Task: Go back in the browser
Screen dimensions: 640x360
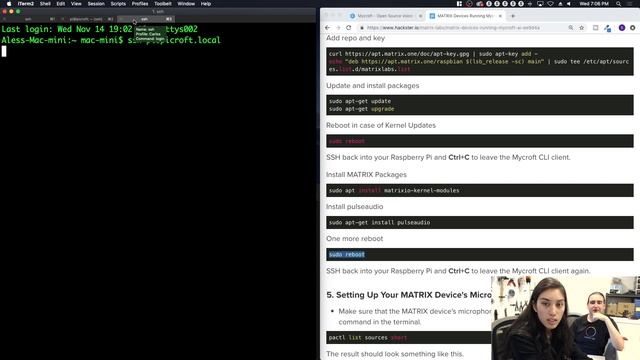Action: (327, 28)
